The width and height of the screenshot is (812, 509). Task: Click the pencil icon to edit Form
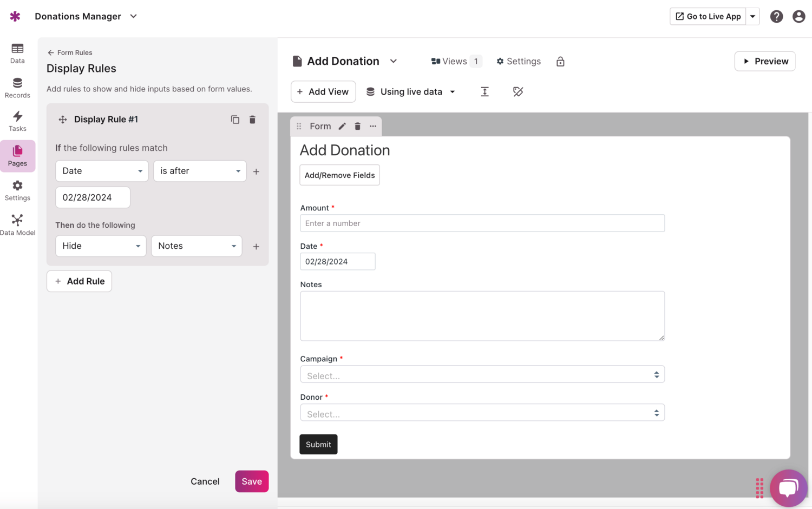click(x=342, y=126)
